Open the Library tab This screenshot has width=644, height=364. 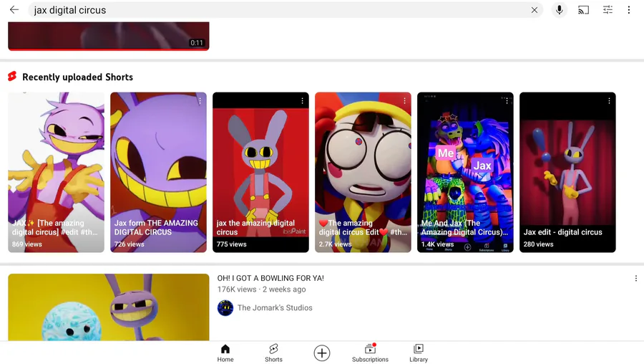pyautogui.click(x=419, y=353)
